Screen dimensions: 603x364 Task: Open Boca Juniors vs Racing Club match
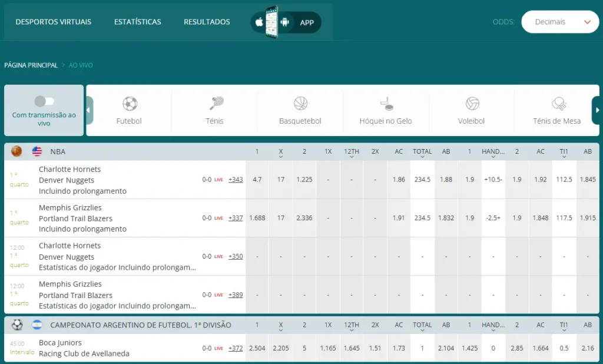84,348
